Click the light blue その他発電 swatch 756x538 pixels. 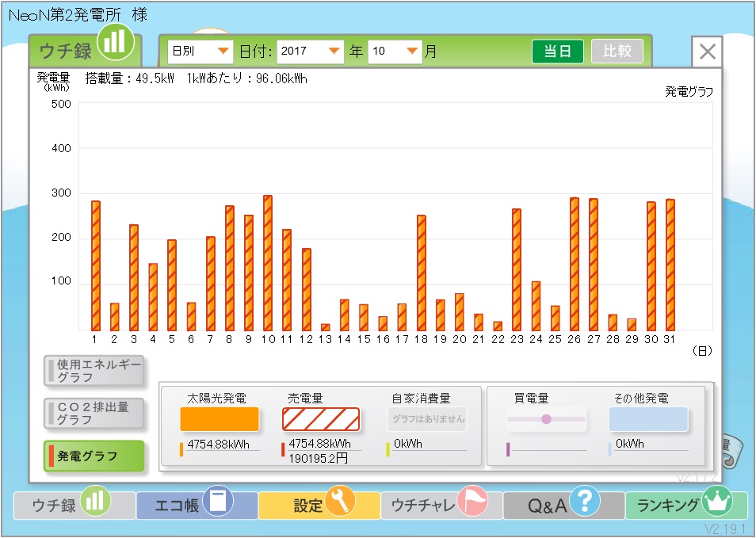click(x=648, y=419)
